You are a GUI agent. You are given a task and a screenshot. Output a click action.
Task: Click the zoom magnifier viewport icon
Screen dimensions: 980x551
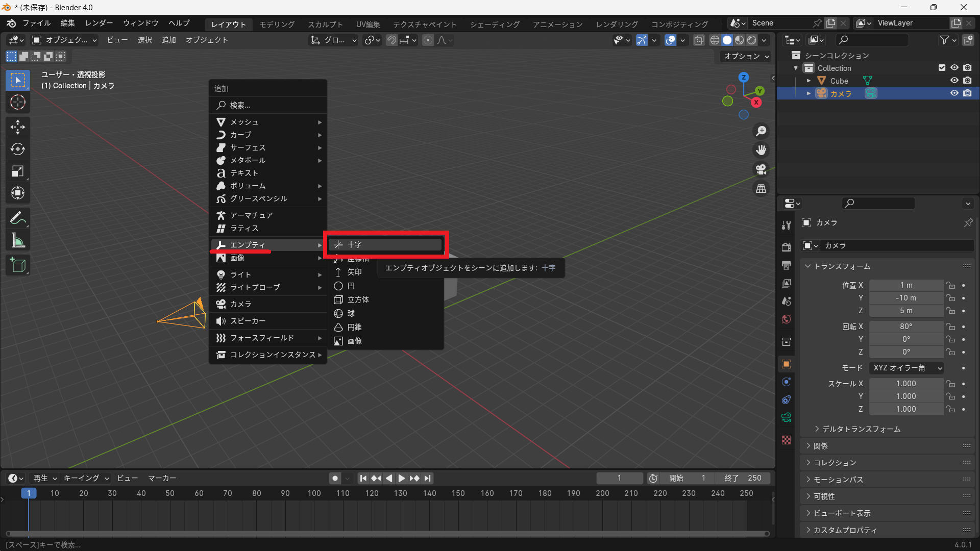click(x=761, y=131)
